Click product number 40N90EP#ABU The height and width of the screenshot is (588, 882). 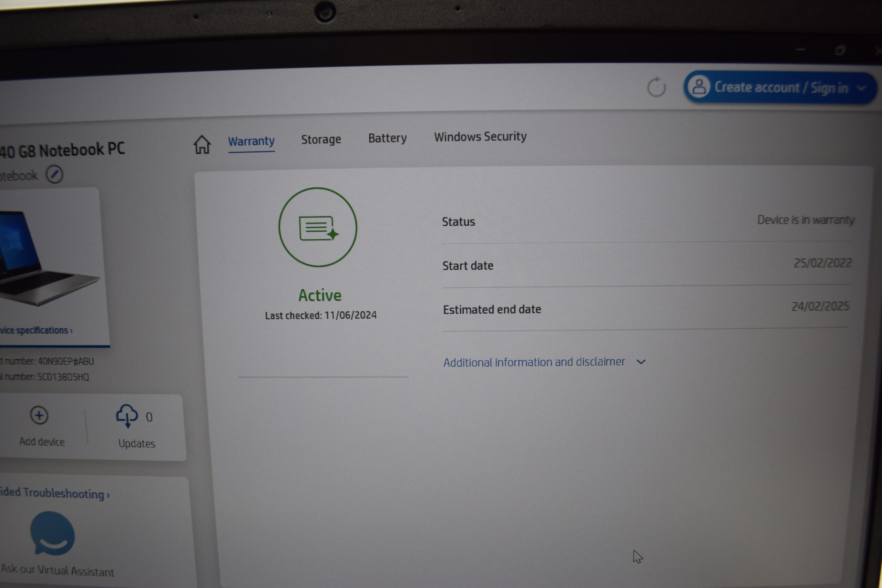click(x=65, y=361)
